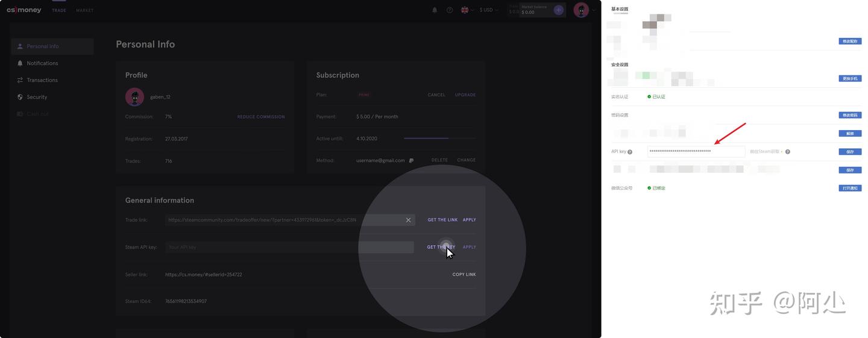The image size is (868, 338).
Task: Click the person icon beside Personal info
Action: tap(20, 46)
